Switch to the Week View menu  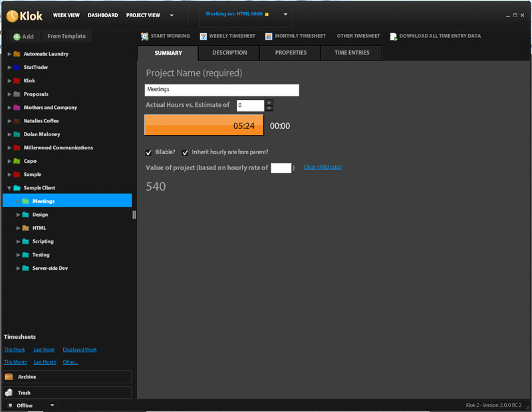click(66, 15)
